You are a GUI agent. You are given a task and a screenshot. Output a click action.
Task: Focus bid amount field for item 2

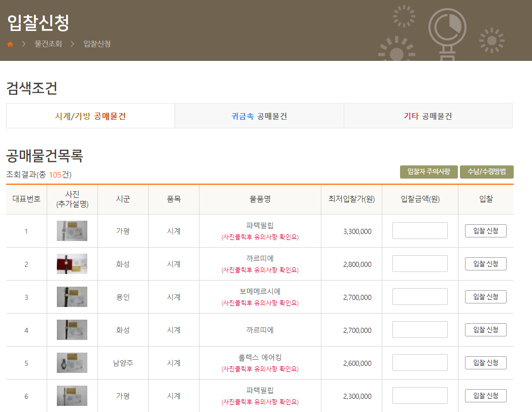(x=420, y=263)
